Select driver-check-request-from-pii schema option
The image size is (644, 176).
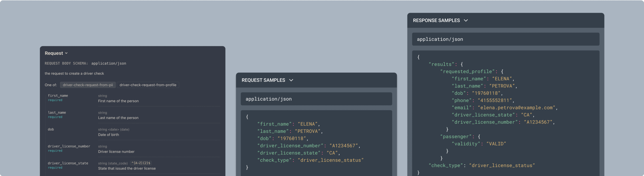coord(88,85)
